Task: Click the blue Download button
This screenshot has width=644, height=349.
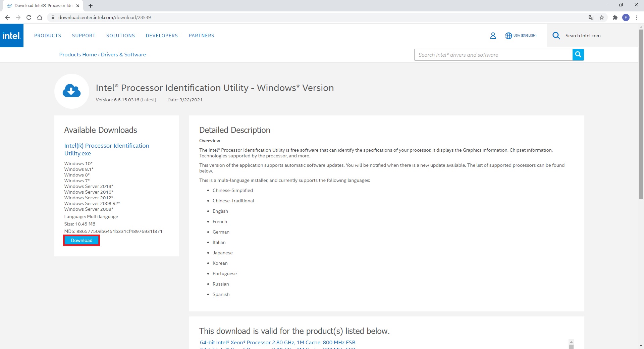Action: (82, 240)
